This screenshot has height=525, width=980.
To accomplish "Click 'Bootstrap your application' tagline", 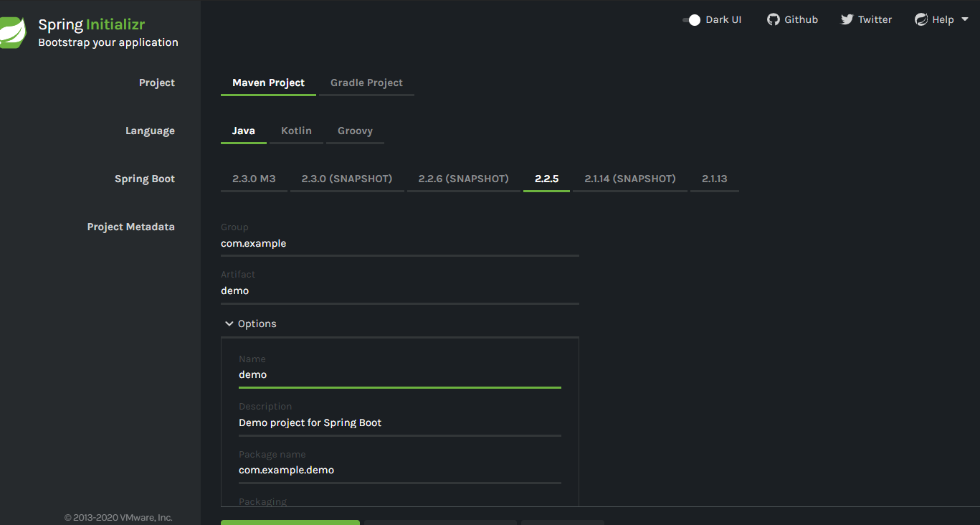I will [108, 42].
